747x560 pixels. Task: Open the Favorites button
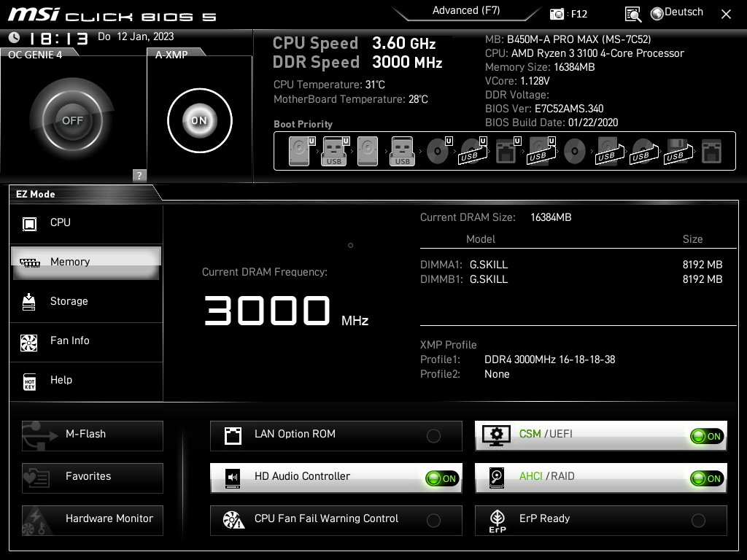pos(93,478)
